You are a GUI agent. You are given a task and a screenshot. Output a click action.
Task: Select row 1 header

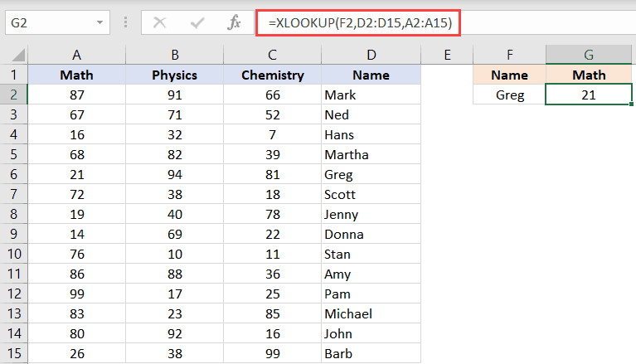click(x=14, y=75)
